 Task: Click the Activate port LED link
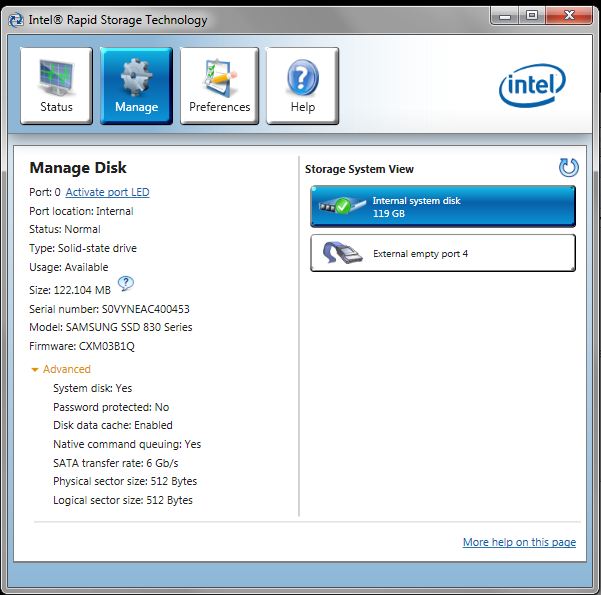pyautogui.click(x=107, y=192)
